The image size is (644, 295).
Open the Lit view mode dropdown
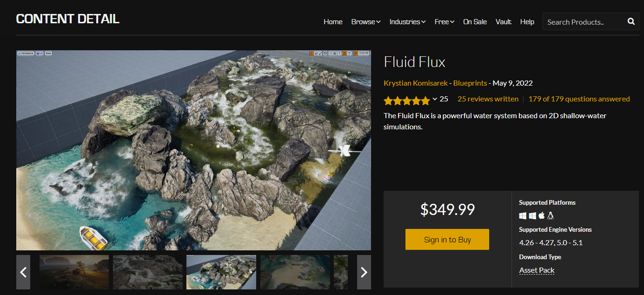click(39, 53)
